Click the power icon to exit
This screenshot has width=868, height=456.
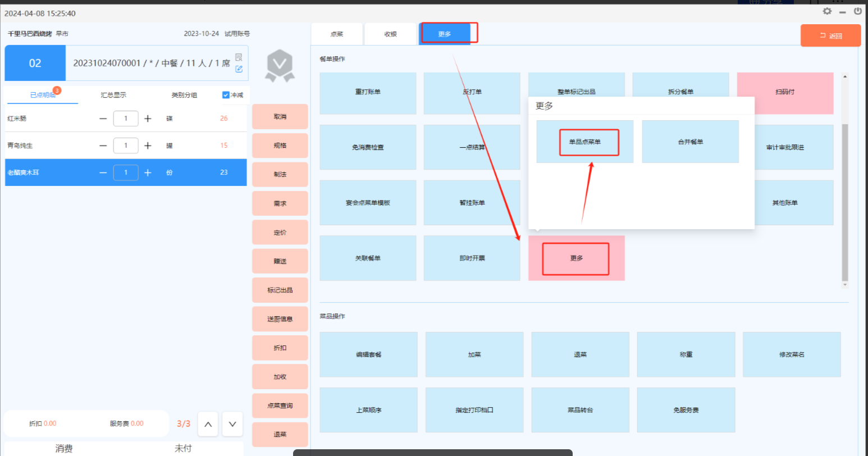click(x=857, y=11)
